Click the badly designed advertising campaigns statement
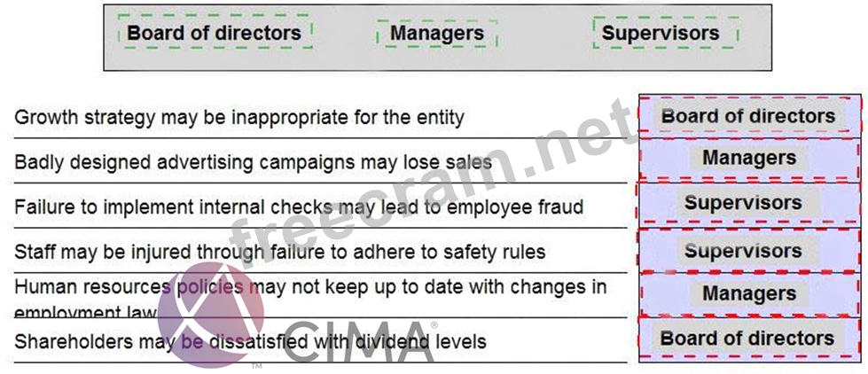The height and width of the screenshot is (374, 868). 253,162
